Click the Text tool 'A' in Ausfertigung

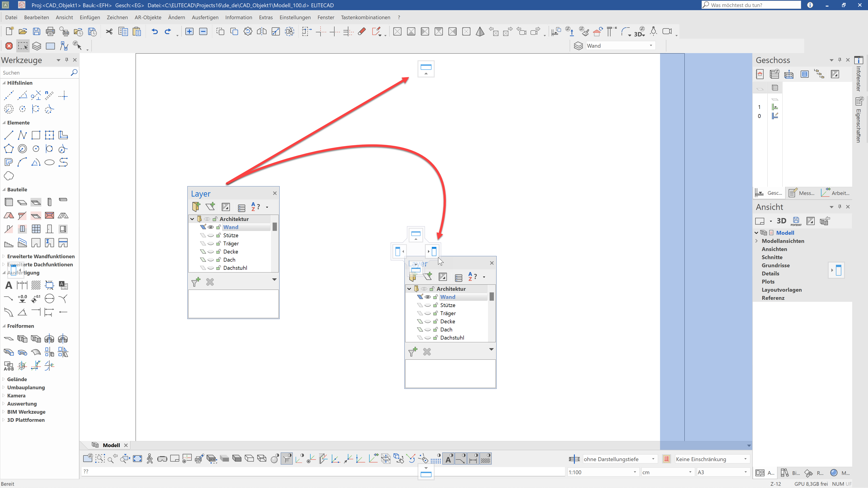(x=9, y=285)
